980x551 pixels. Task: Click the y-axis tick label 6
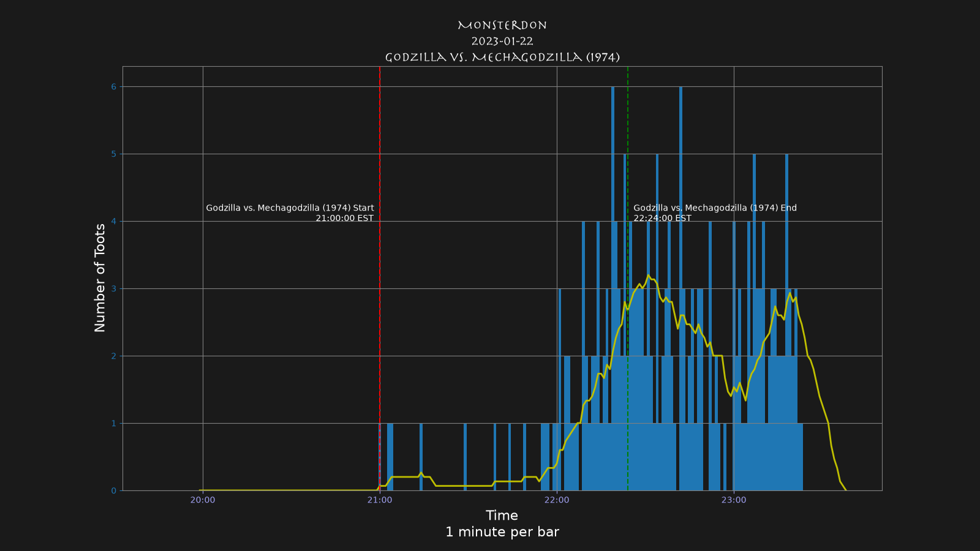pyautogui.click(x=113, y=87)
